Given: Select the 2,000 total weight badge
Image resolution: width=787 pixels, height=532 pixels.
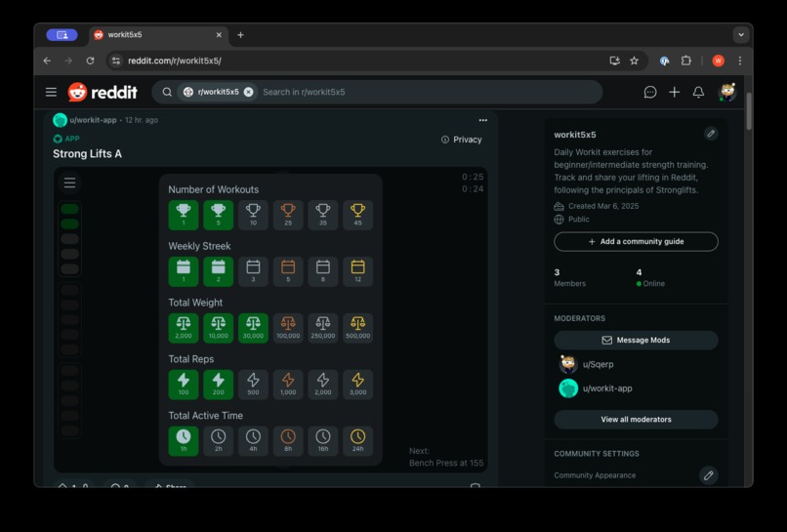Looking at the screenshot, I should click(x=184, y=328).
